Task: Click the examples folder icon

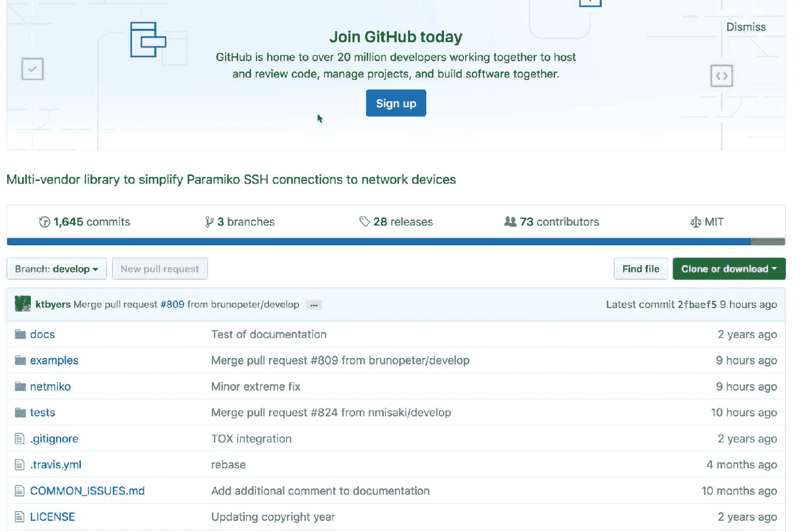Action: (20, 361)
